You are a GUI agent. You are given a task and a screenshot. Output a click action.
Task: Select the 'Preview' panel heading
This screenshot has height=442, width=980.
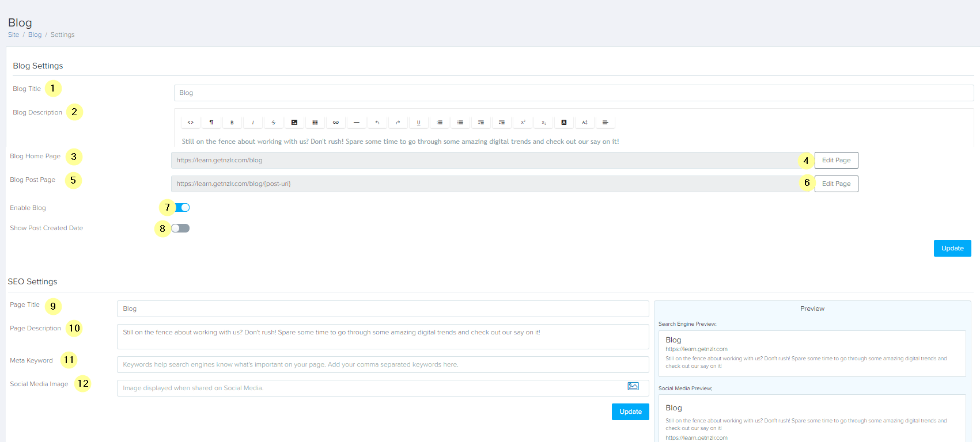tap(812, 308)
